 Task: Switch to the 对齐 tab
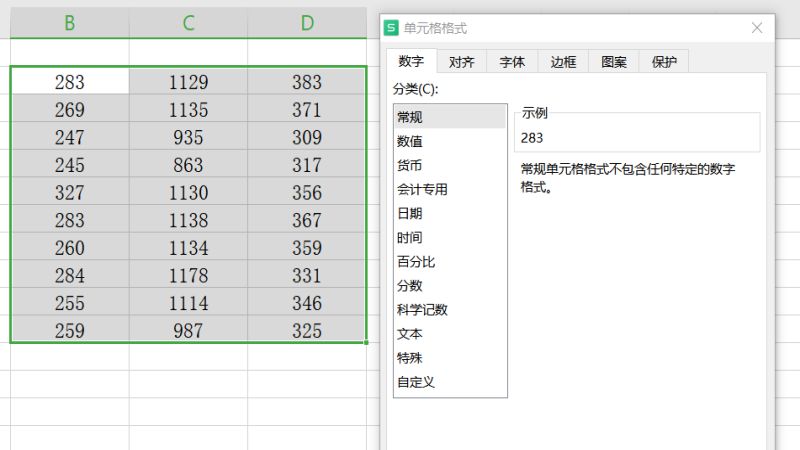461,62
